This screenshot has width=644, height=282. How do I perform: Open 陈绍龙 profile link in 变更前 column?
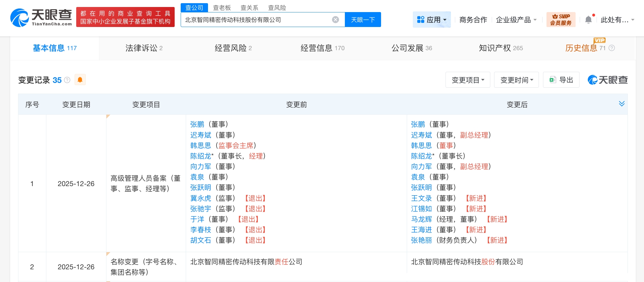coord(200,156)
